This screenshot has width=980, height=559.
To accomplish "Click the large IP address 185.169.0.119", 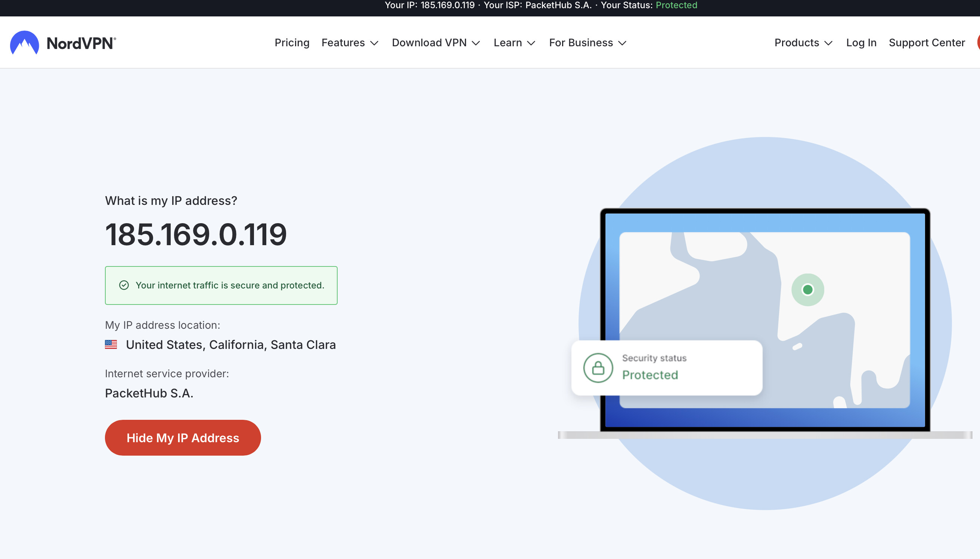I will point(196,234).
